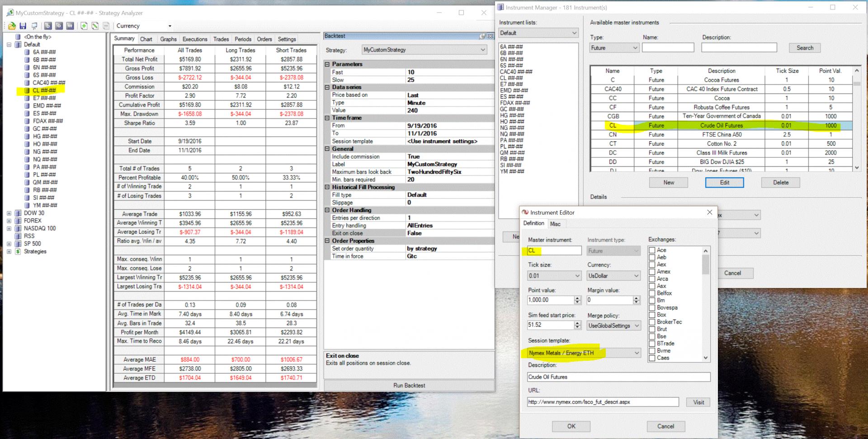Viewport: 868px width, 439px height.
Task: Click the RSS list icon in tree
Action: pos(18,236)
